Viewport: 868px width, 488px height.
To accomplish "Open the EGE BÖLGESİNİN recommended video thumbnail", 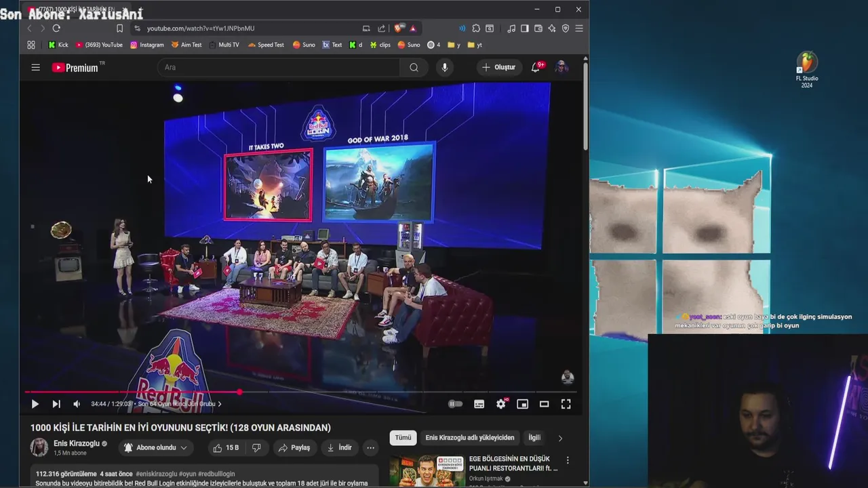I will tap(427, 470).
